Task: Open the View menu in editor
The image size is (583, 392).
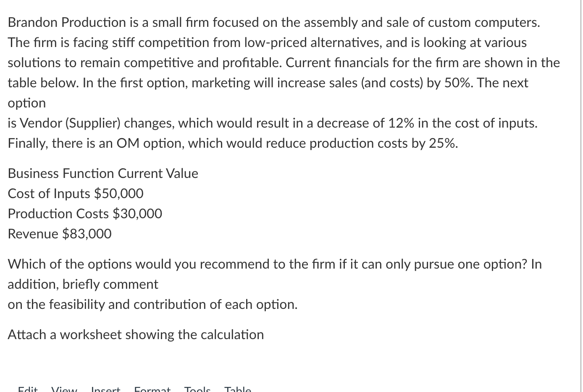Action: coord(64,389)
